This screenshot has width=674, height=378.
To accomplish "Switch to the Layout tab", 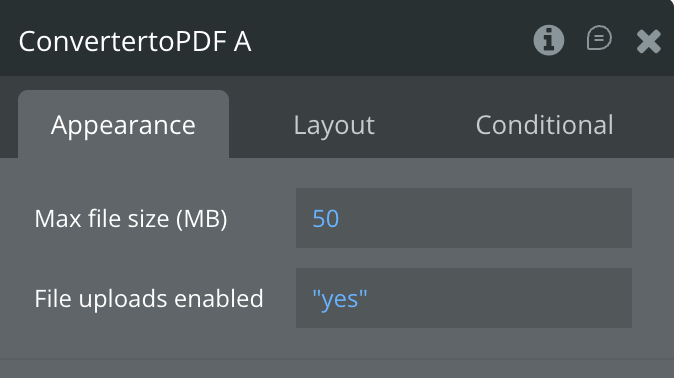I will [334, 125].
